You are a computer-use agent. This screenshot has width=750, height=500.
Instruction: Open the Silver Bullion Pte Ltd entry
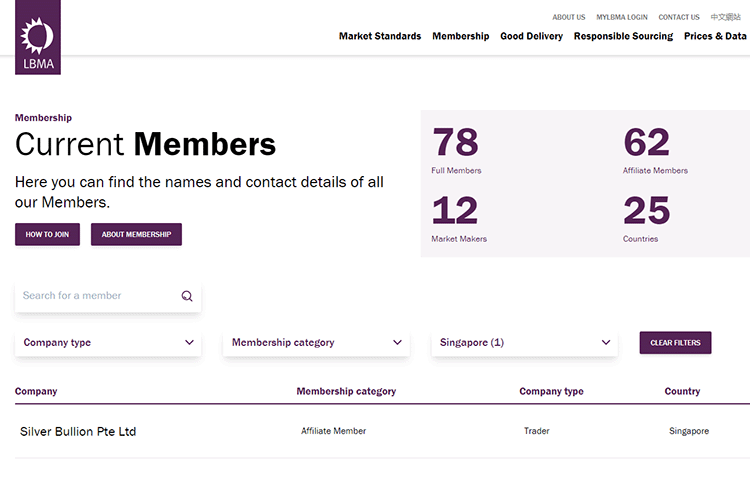[x=78, y=432]
